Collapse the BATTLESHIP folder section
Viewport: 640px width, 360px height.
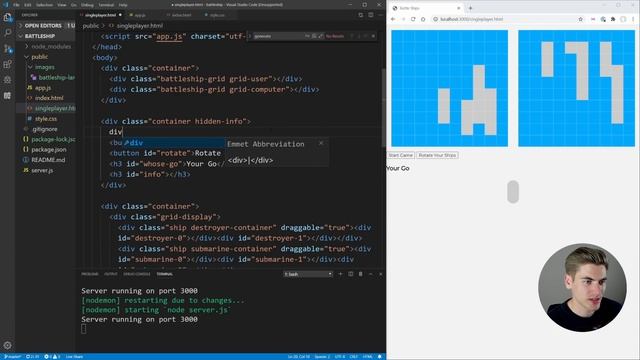click(46, 36)
